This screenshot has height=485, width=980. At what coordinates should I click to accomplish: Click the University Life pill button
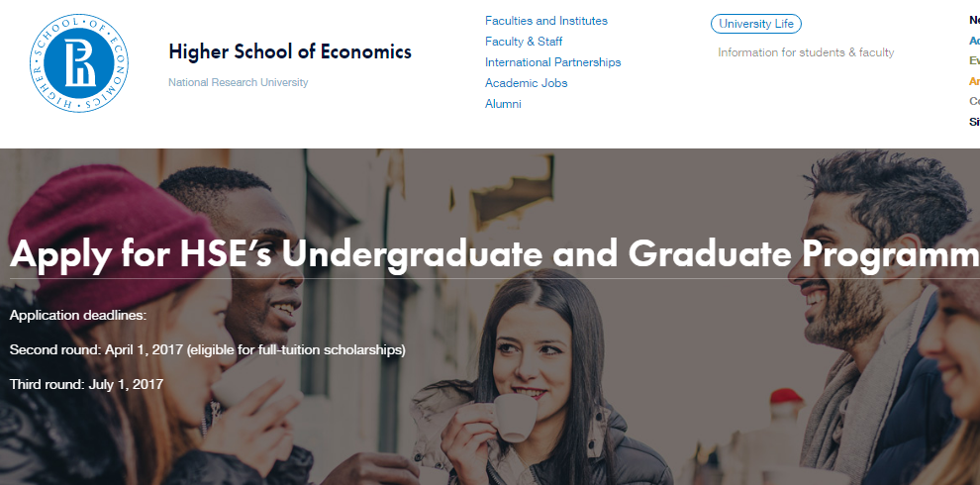click(756, 24)
